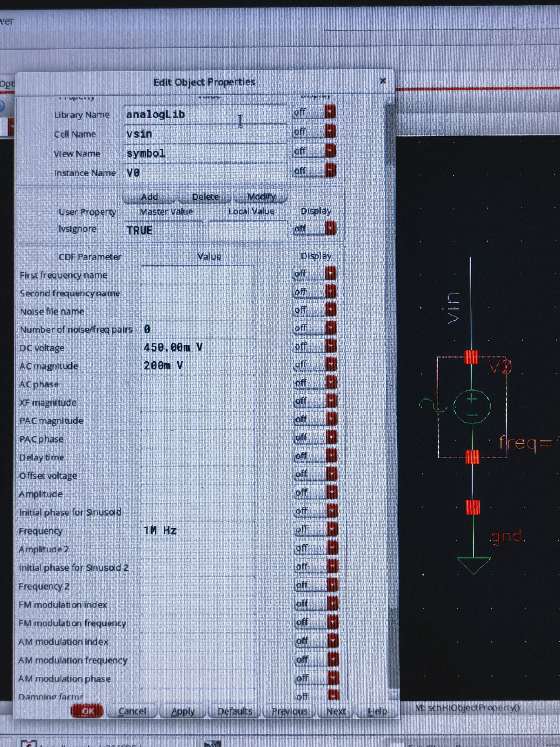Image resolution: width=560 pixels, height=747 pixels.
Task: Open PAC magnitude display dropdown
Action: tap(315, 419)
